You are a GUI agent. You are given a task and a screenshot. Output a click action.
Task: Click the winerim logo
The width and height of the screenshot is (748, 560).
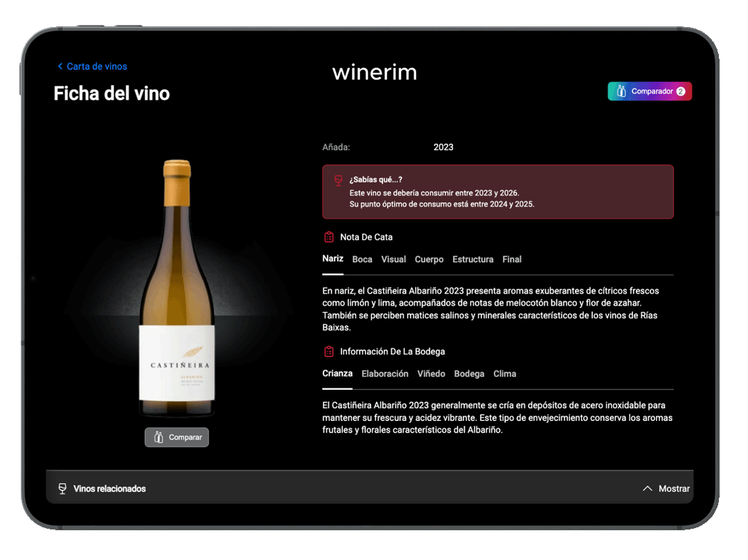[x=375, y=72]
